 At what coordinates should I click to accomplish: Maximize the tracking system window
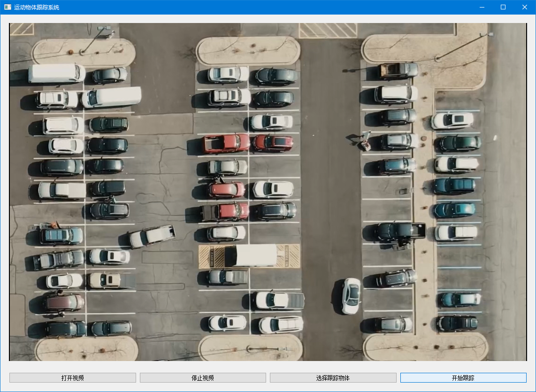[503, 7]
